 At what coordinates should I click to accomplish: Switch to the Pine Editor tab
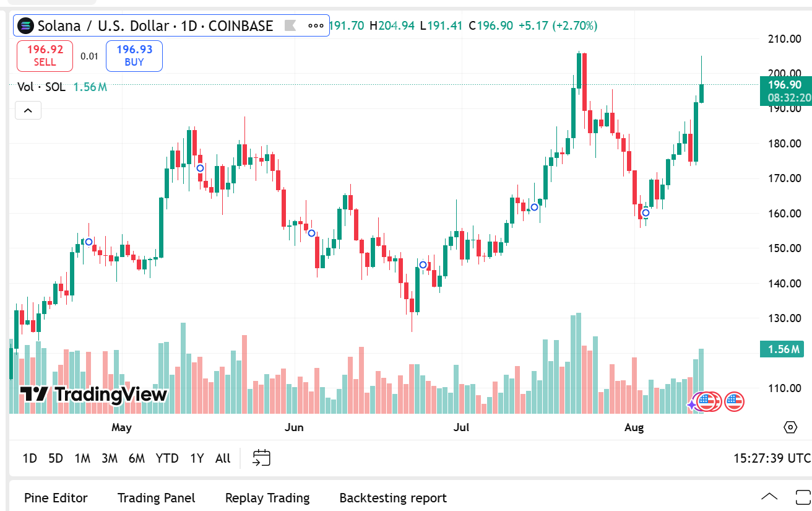[x=56, y=498]
